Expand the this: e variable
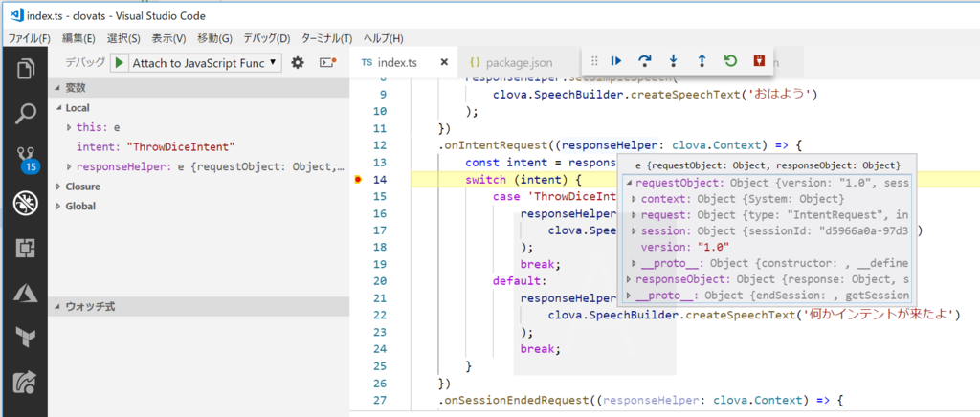Viewport: 980px width, 417px height. pyautogui.click(x=69, y=127)
